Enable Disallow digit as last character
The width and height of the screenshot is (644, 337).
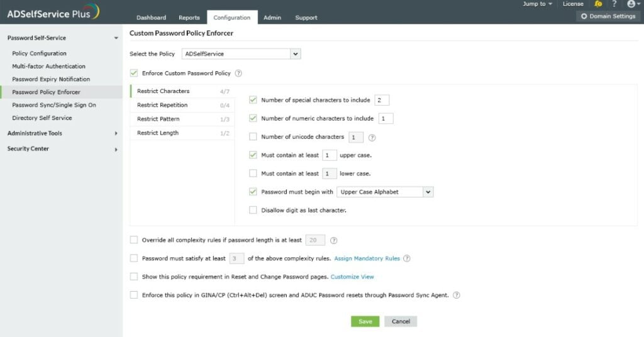[x=253, y=210]
